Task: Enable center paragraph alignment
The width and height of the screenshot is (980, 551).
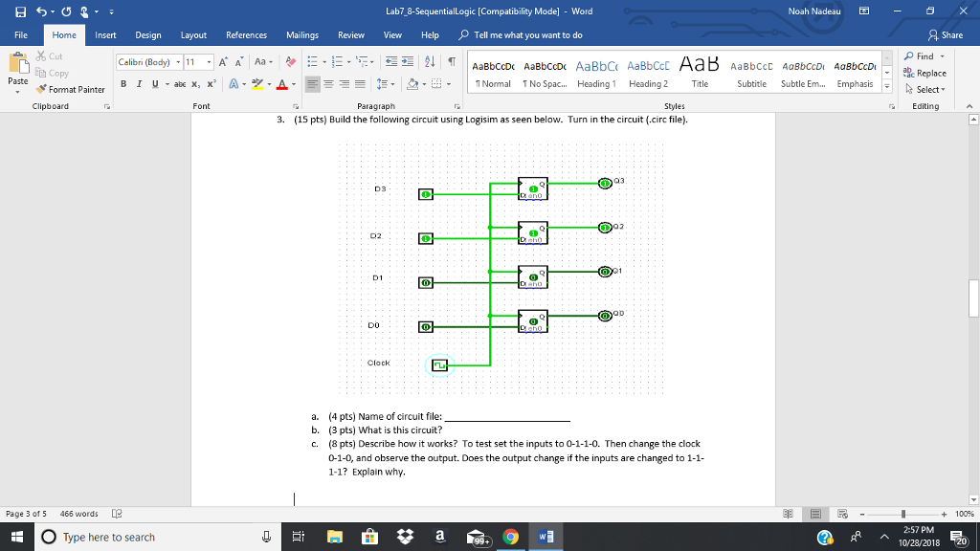Action: [x=329, y=84]
